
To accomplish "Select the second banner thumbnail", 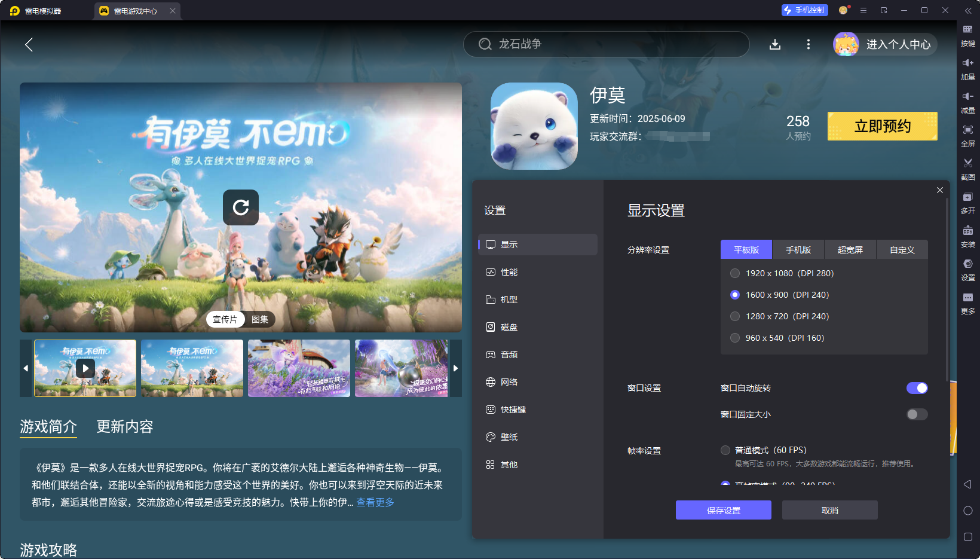I will tap(192, 368).
